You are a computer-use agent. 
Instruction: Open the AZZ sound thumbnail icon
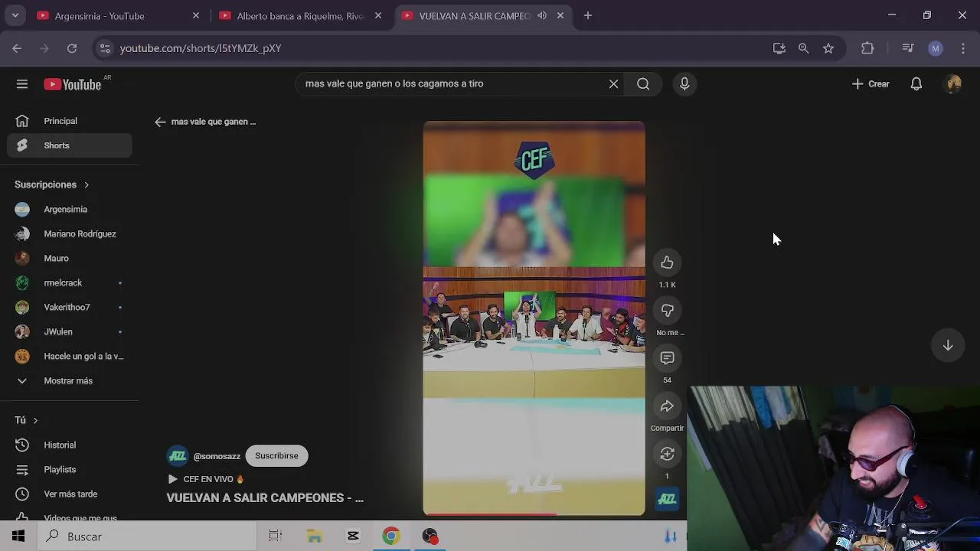coord(667,499)
